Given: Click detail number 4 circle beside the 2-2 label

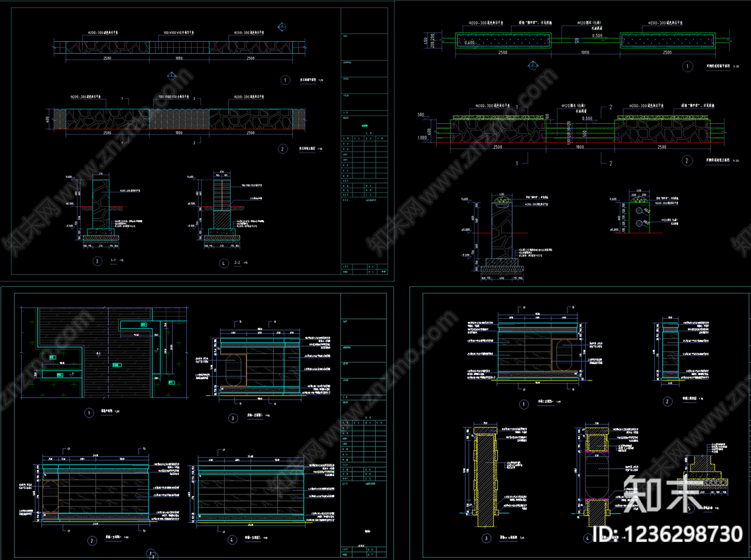Looking at the screenshot, I should [x=223, y=263].
